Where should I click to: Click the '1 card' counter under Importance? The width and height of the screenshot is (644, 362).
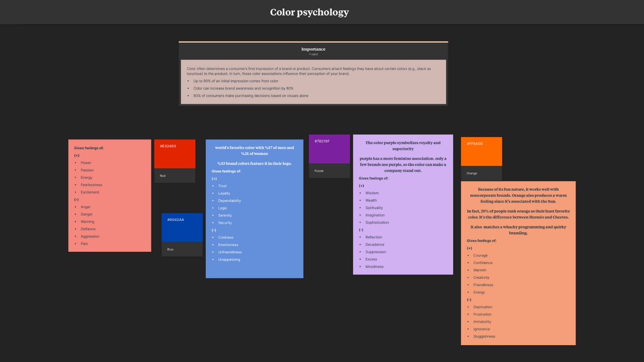point(313,54)
